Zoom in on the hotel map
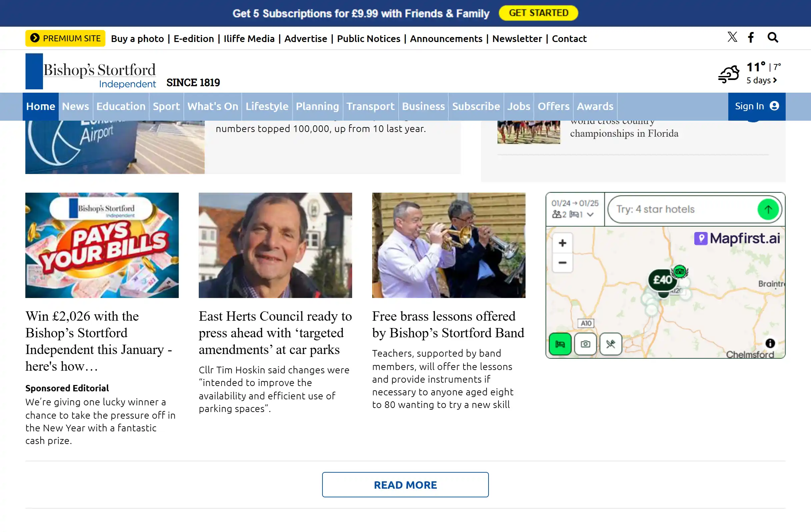 [x=562, y=243]
